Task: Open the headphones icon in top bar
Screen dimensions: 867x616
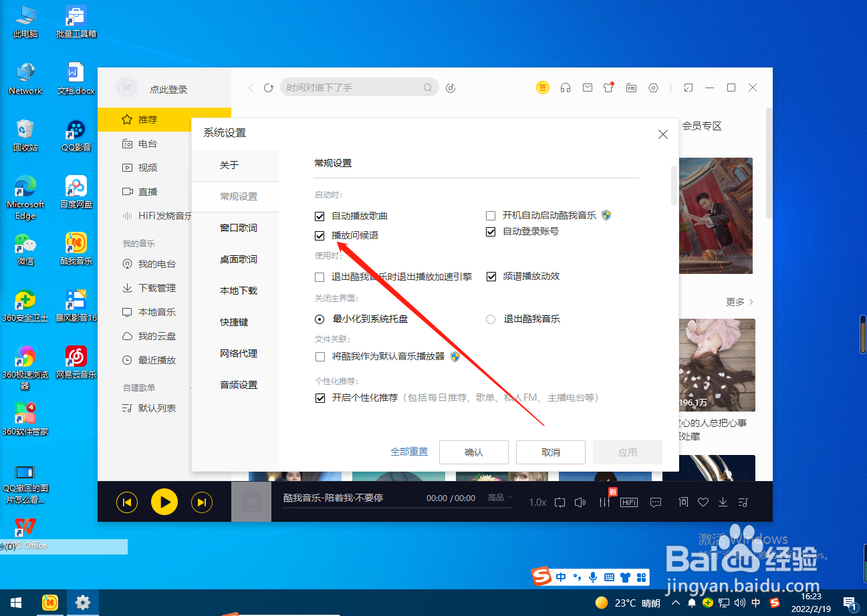Action: pyautogui.click(x=566, y=88)
